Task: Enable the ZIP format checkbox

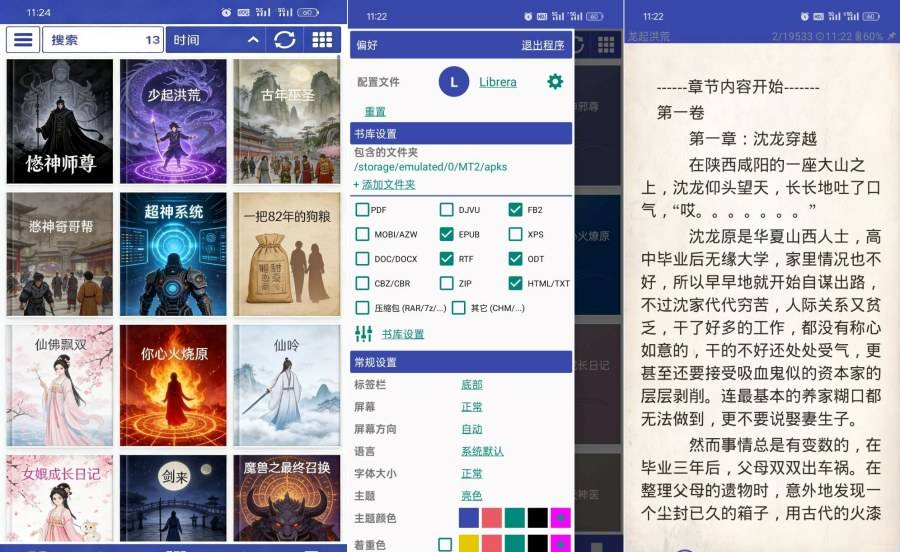Action: [447, 283]
